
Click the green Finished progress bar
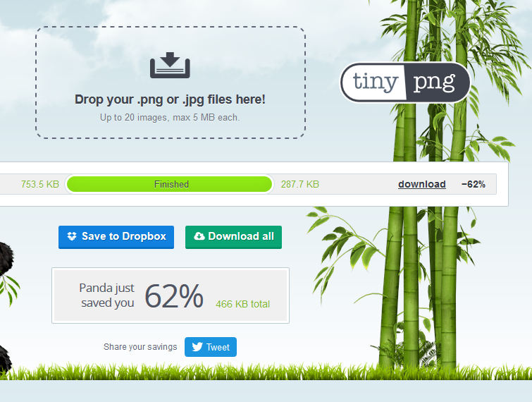pos(170,184)
